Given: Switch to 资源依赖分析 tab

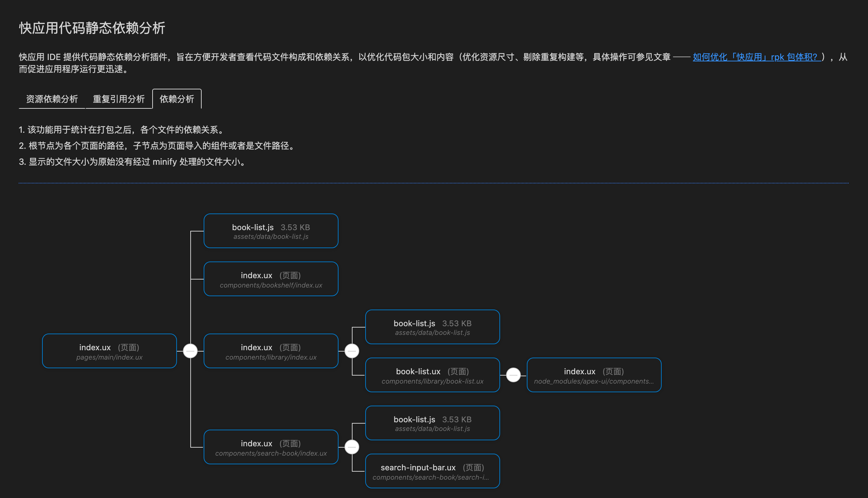Looking at the screenshot, I should coord(52,99).
